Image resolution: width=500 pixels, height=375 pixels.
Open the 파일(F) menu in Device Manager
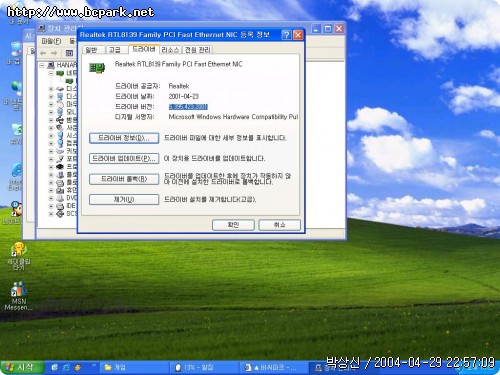pyautogui.click(x=51, y=41)
